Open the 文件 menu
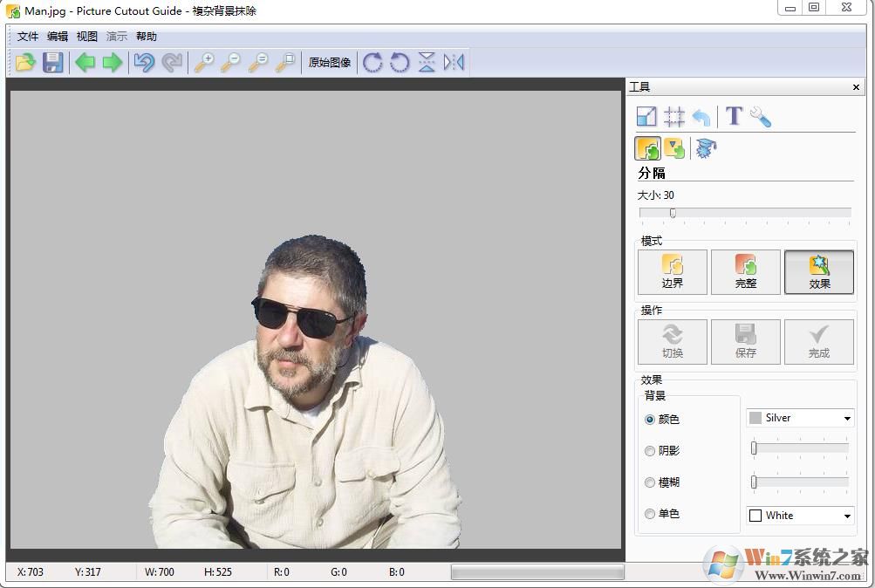 click(26, 36)
